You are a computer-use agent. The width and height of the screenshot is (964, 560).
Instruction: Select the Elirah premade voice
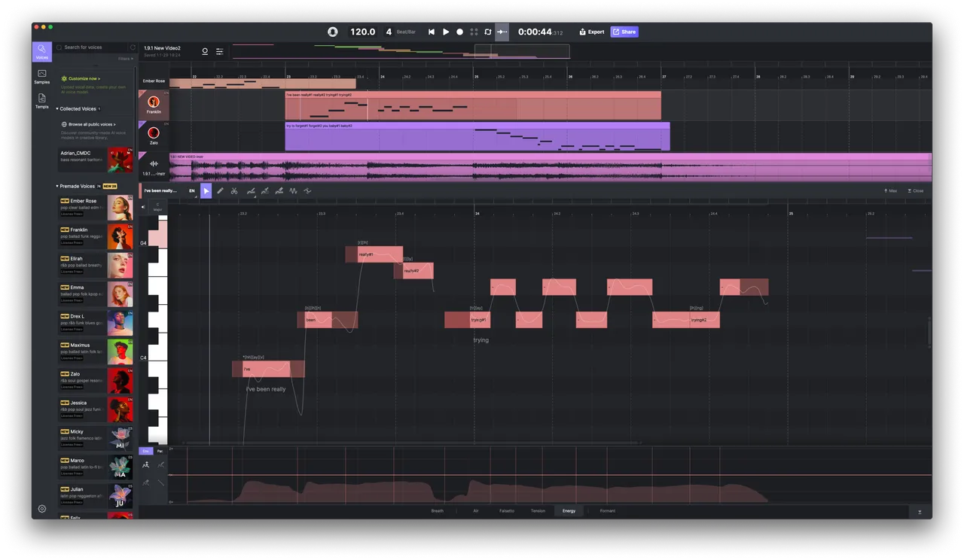point(96,265)
